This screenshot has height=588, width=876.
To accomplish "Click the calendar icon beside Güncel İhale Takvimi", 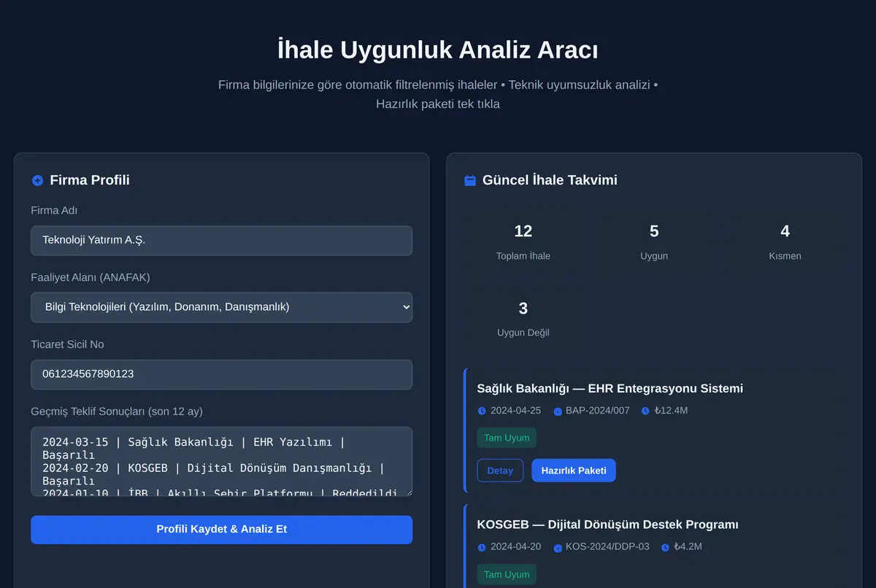I will click(x=470, y=180).
